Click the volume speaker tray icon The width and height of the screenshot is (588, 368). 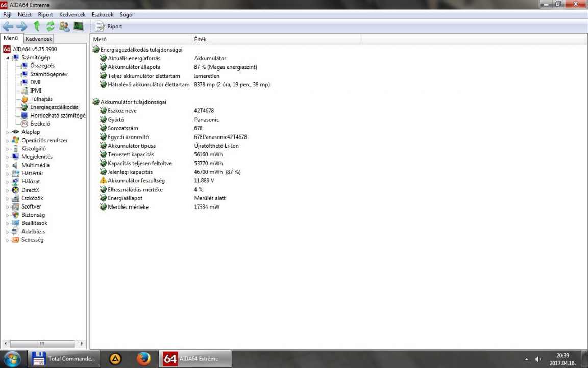pos(538,359)
